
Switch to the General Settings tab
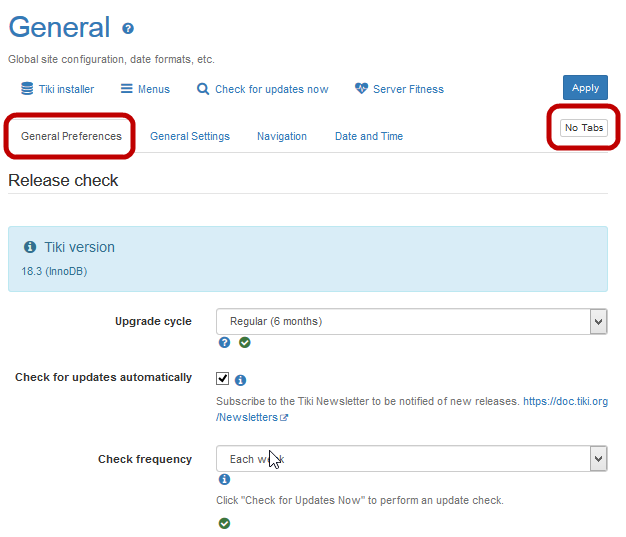click(x=190, y=136)
